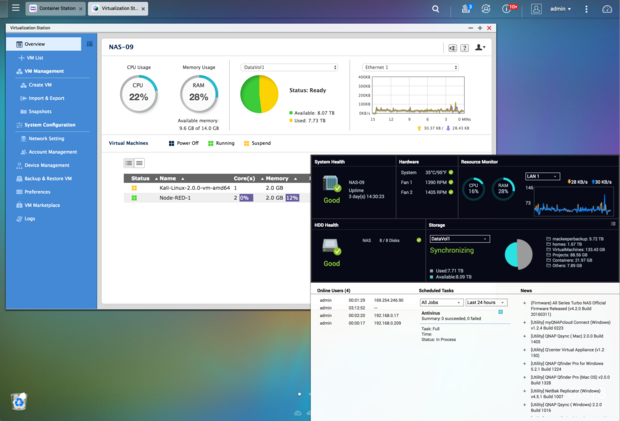Open the help question mark icon
This screenshot has width=620, height=421.
click(x=465, y=48)
